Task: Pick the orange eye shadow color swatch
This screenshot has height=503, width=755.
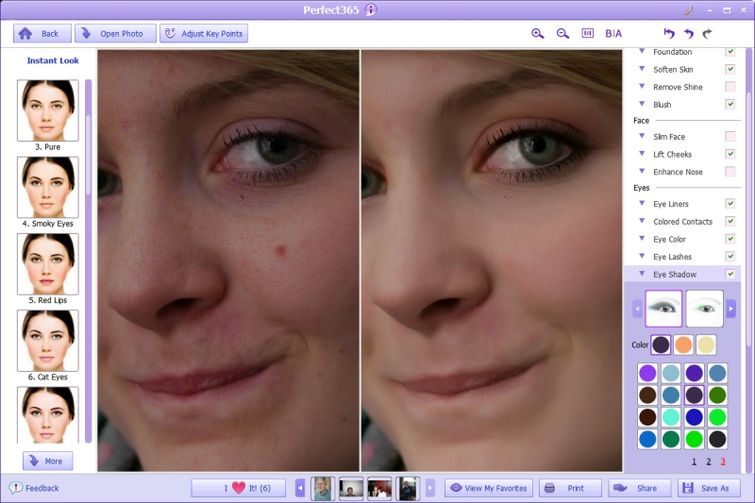Action: click(684, 345)
